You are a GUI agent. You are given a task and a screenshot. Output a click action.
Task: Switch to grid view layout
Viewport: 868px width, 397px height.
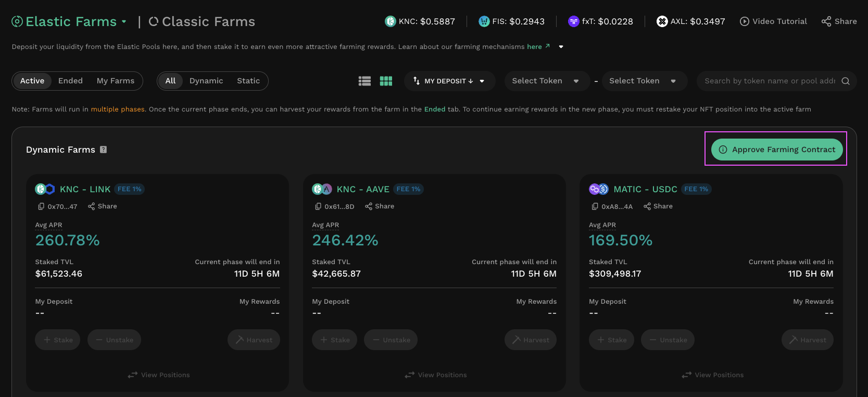386,81
